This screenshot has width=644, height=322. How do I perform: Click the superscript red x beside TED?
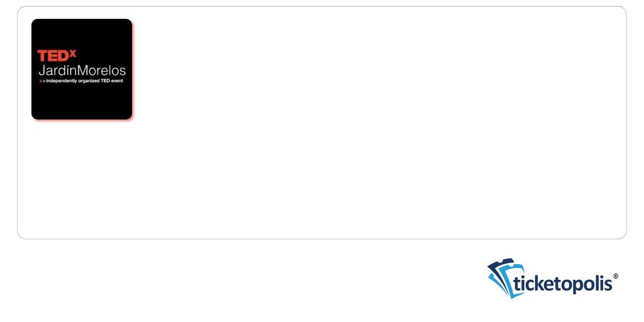coord(73,53)
